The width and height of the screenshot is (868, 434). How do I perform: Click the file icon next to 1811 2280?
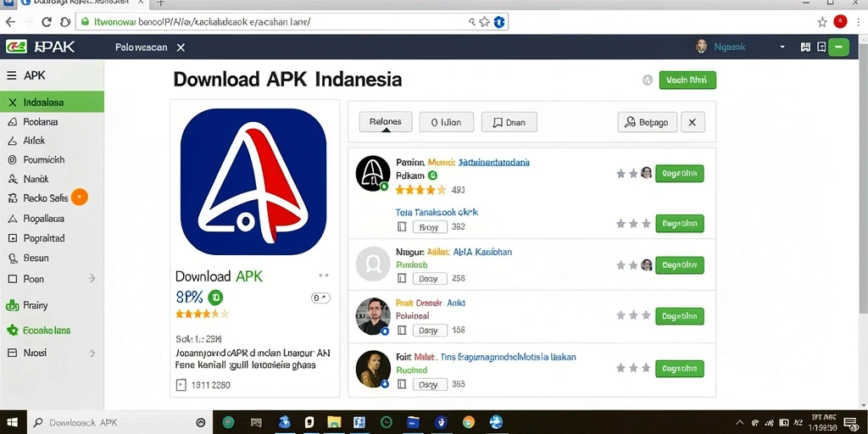coord(181,385)
